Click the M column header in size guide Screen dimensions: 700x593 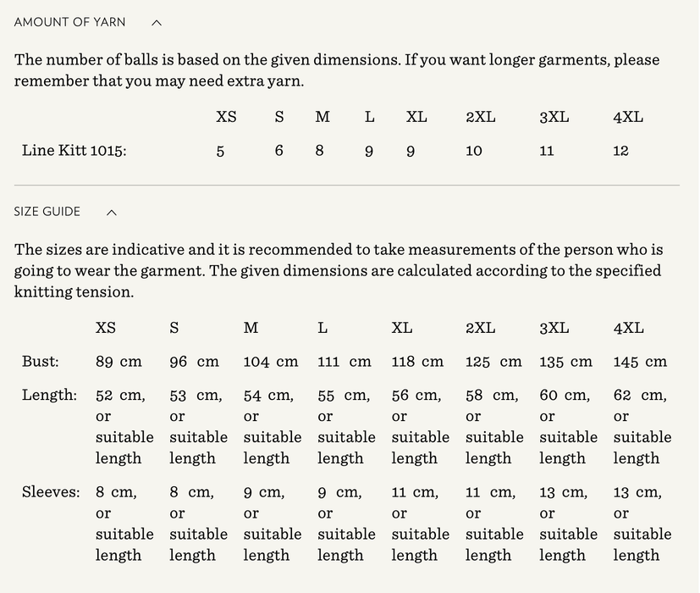coord(251,328)
